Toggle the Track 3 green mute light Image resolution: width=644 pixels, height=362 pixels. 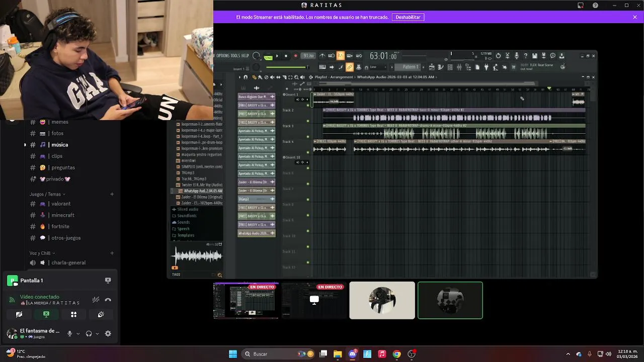308,136
